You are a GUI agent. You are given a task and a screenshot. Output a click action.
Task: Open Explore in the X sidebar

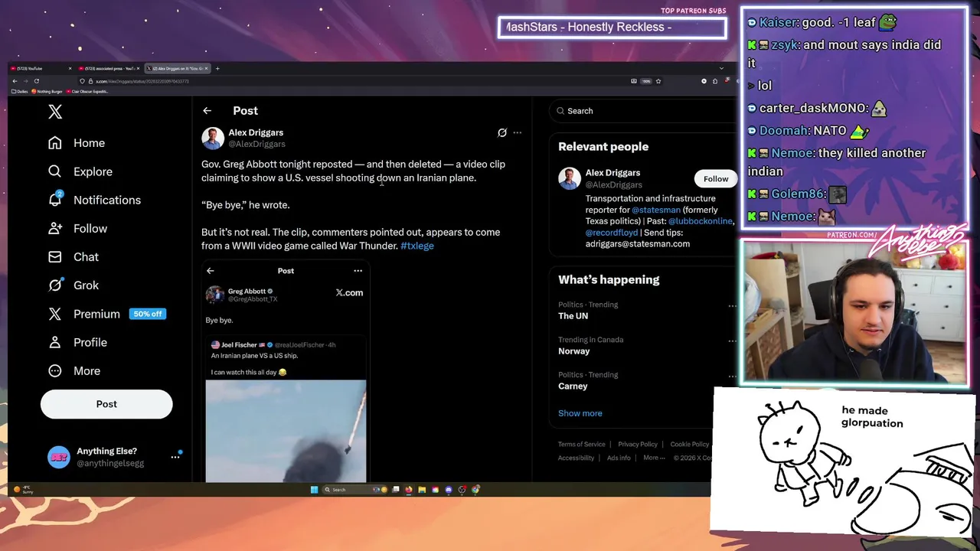coord(80,171)
